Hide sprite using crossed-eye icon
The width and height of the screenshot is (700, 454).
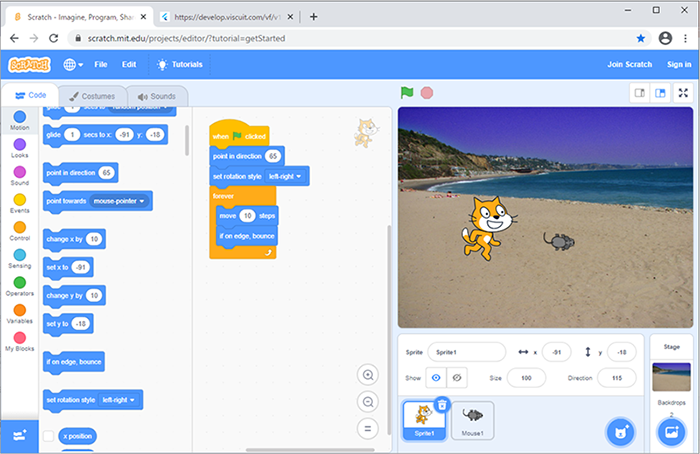[457, 378]
